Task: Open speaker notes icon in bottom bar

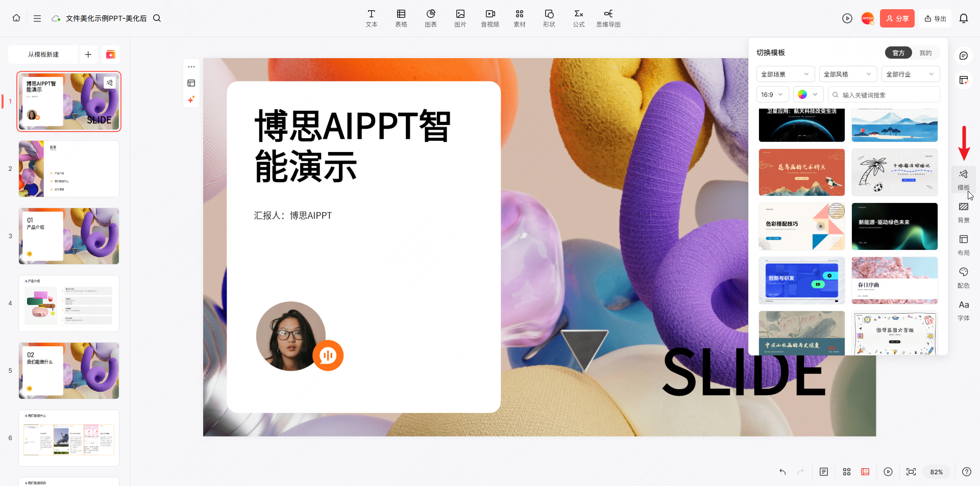Action: point(824,472)
